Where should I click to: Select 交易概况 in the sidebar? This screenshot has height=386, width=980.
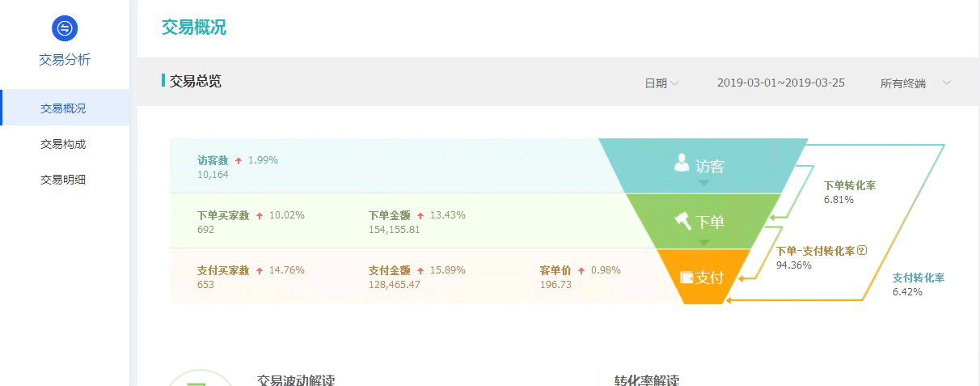[x=63, y=108]
